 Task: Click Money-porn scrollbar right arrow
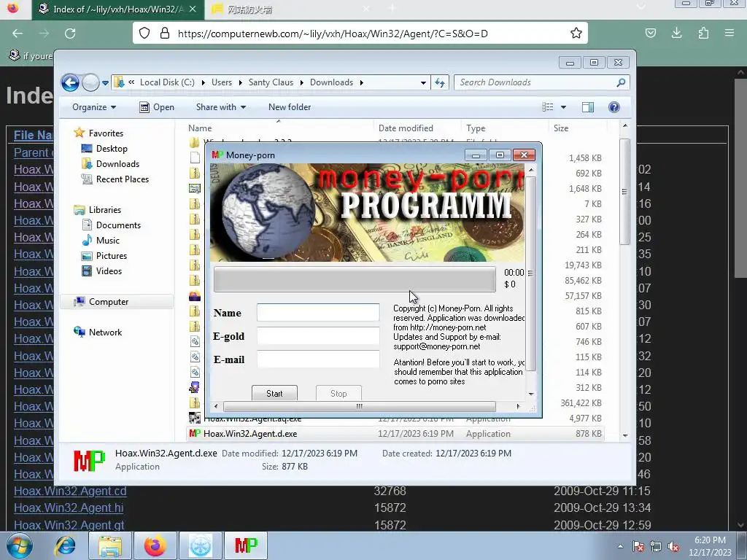(x=519, y=407)
